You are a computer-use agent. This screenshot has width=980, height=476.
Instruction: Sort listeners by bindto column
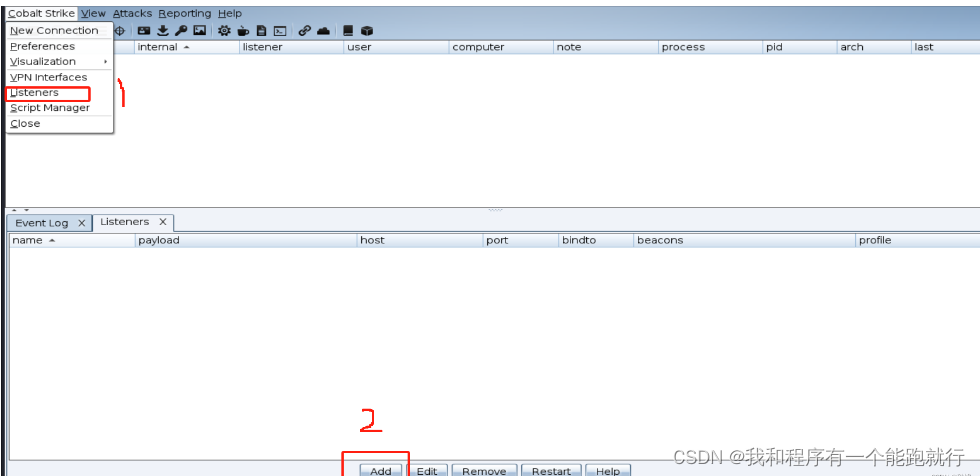click(596, 240)
